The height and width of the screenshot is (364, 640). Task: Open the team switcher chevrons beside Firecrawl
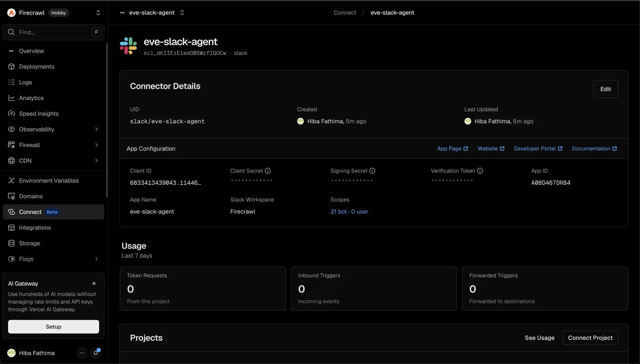(98, 13)
